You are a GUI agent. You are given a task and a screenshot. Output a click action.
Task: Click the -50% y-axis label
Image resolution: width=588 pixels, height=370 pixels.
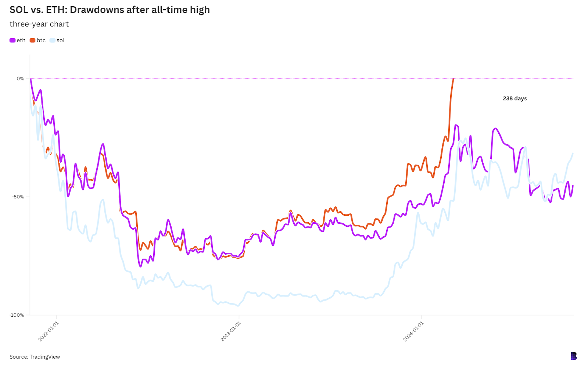(x=18, y=197)
